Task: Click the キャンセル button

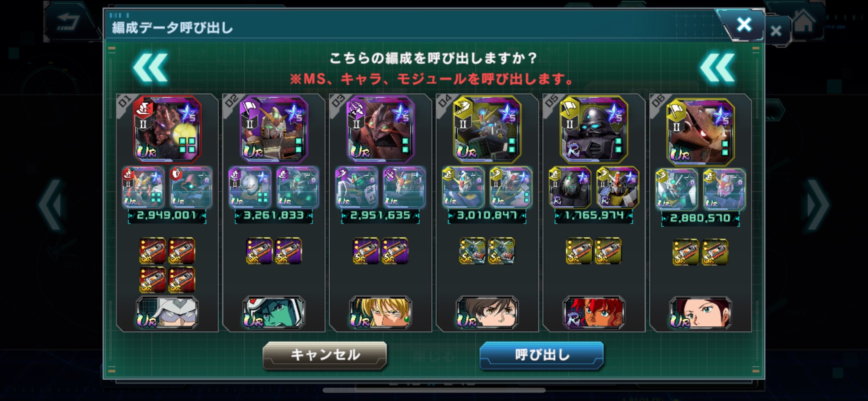Action: [325, 355]
